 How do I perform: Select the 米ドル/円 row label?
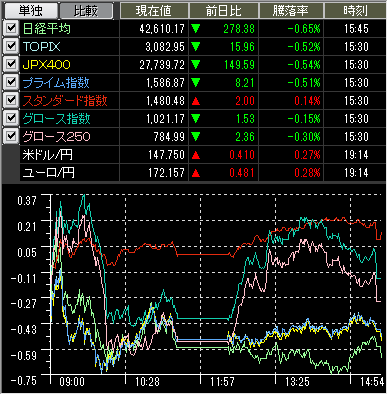pos(47,155)
